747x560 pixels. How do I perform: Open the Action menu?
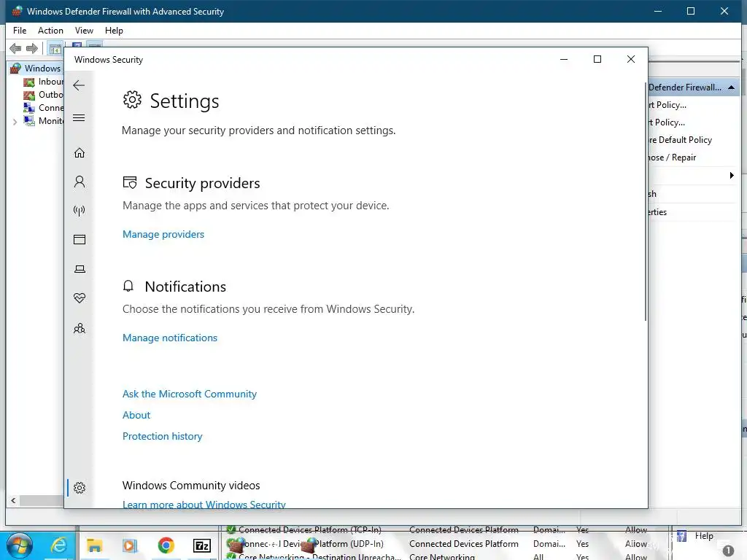tap(50, 31)
